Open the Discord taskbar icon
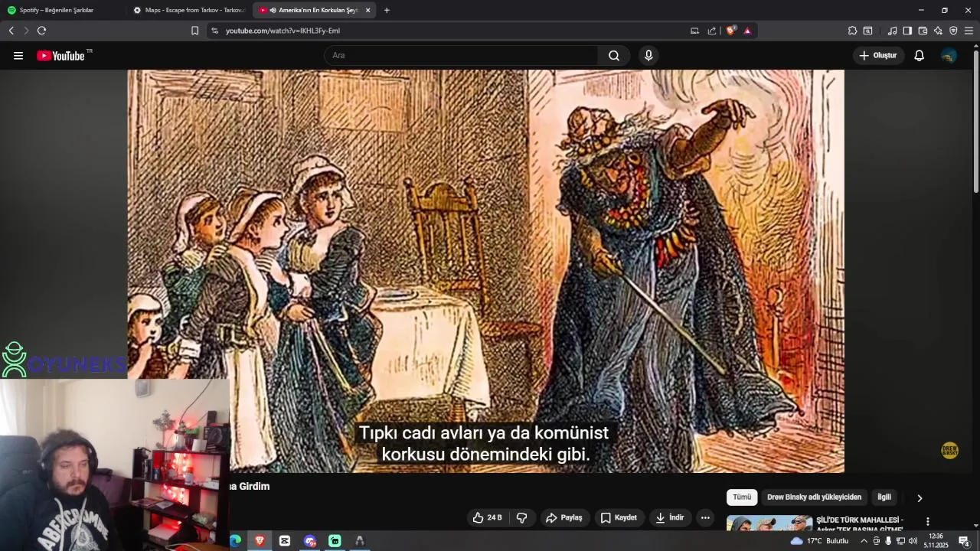Screen dimensions: 980x551 click(310, 541)
